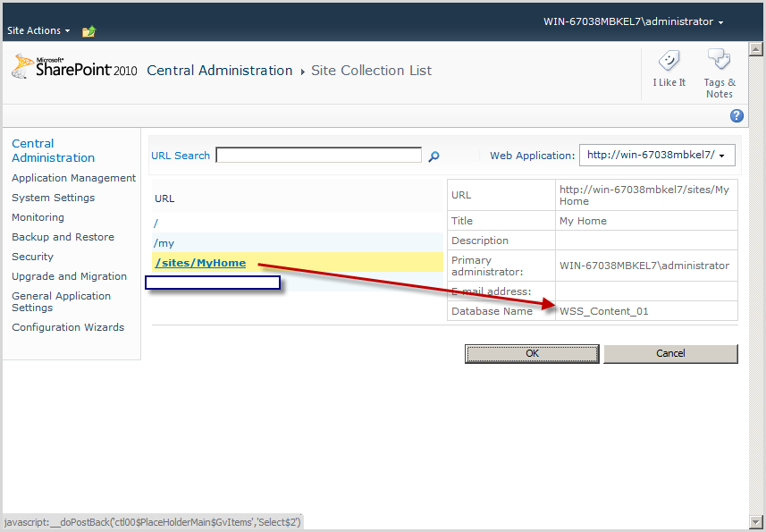This screenshot has height=532, width=766.
Task: Click the Database Name row label
Action: pyautogui.click(x=492, y=311)
